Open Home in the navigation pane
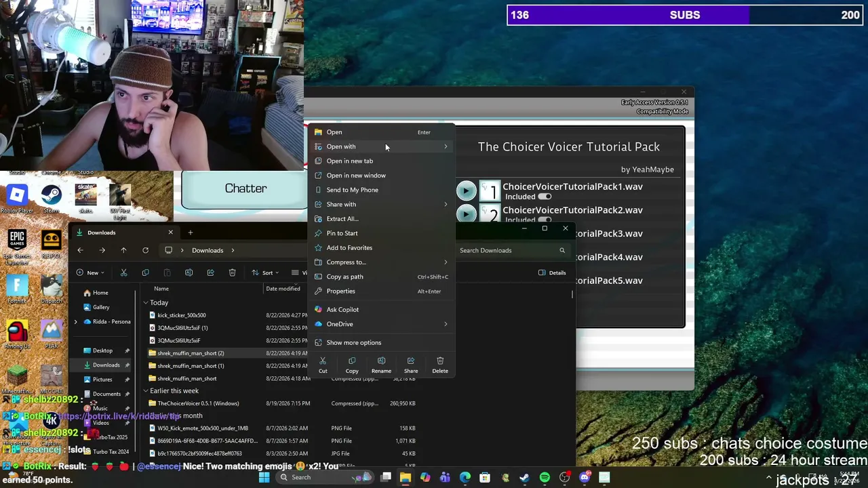 click(100, 293)
